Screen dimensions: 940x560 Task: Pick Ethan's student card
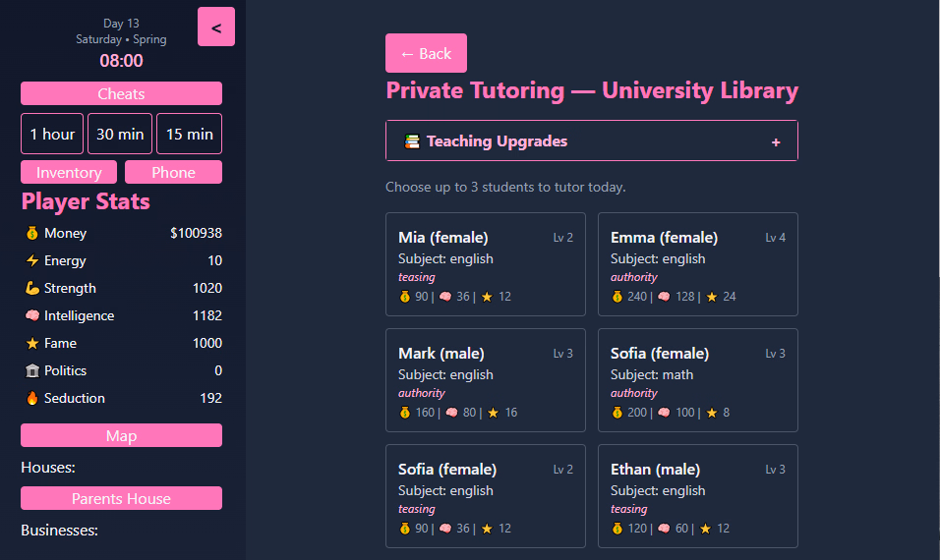pyautogui.click(x=697, y=496)
